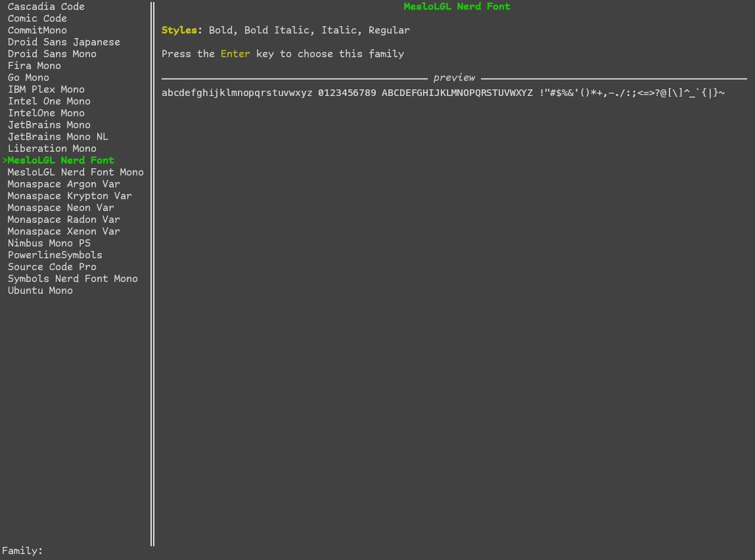Select Droid Sans Japanese in the list
This screenshot has width=755, height=560.
coord(64,42)
